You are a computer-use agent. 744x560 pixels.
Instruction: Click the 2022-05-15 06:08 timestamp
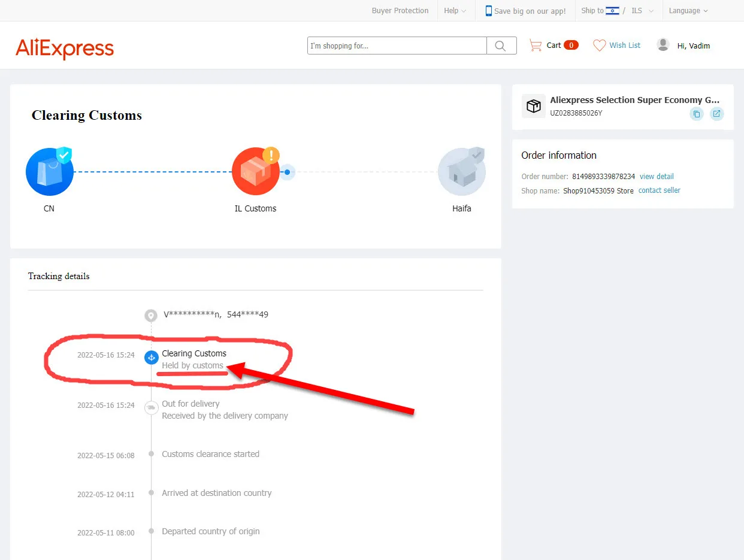pyautogui.click(x=106, y=456)
